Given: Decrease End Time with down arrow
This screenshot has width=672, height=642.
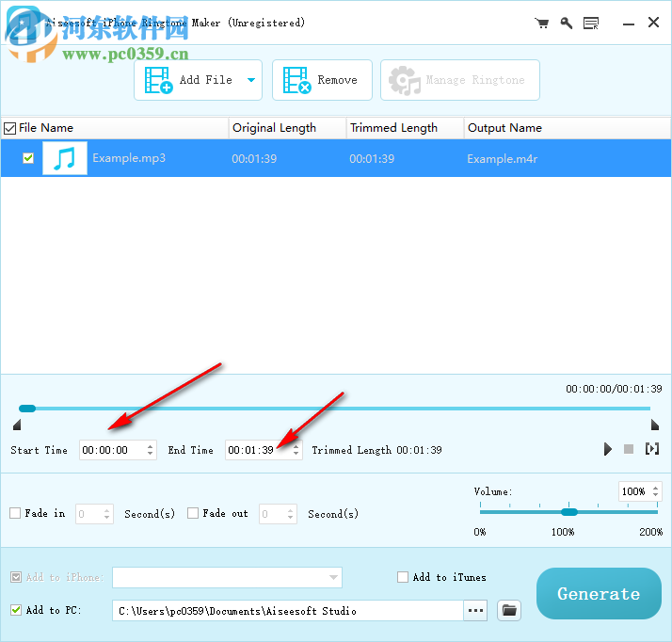Looking at the screenshot, I should pos(296,454).
